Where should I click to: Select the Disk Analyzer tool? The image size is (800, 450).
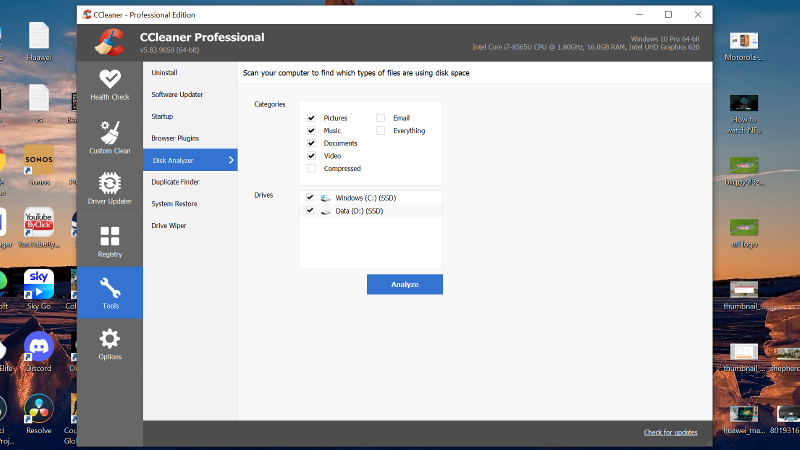tap(190, 160)
